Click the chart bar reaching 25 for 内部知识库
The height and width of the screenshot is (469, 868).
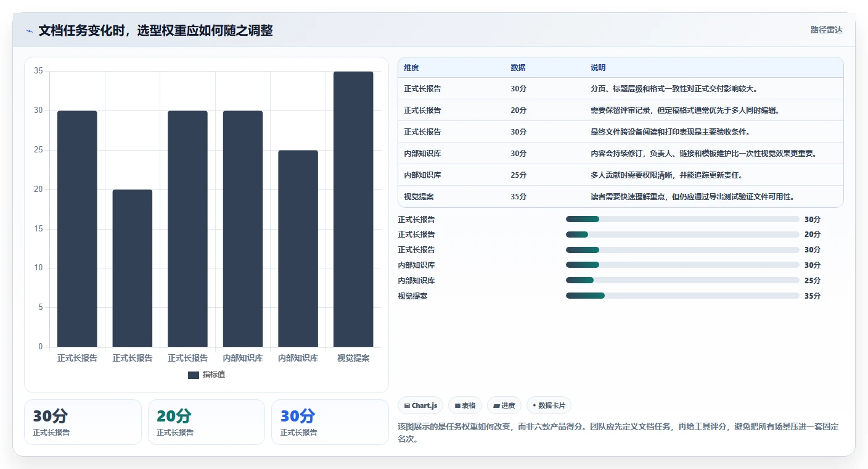point(298,249)
